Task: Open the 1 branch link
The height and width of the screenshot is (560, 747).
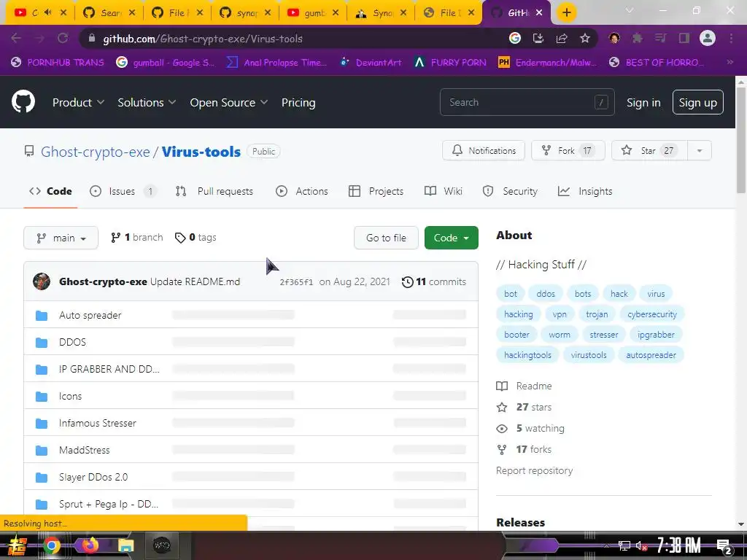Action: [x=136, y=237]
